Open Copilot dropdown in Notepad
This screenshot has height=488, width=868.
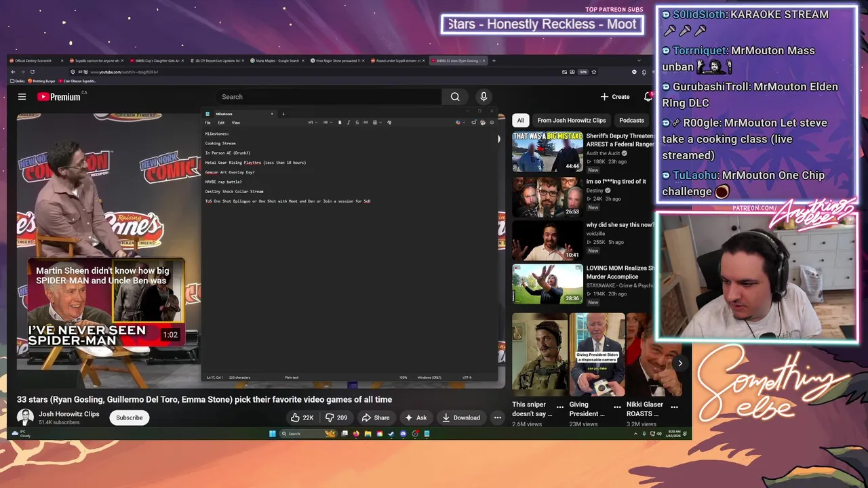click(x=460, y=123)
